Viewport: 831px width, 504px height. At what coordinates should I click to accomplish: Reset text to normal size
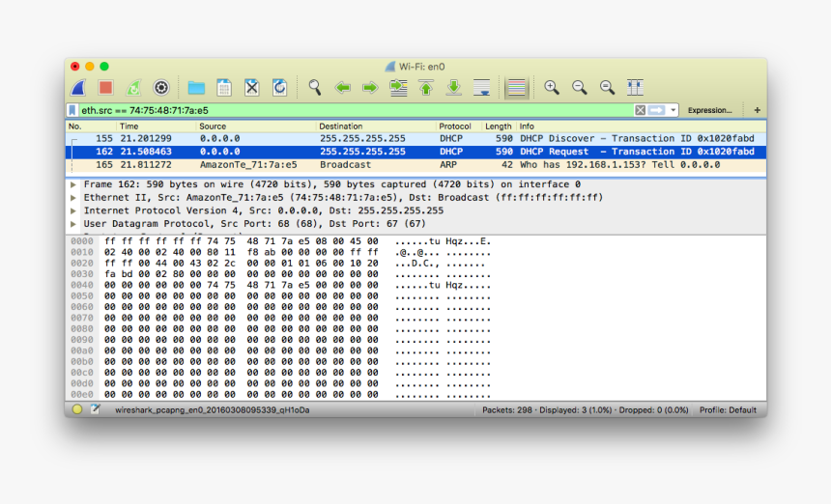(x=607, y=87)
